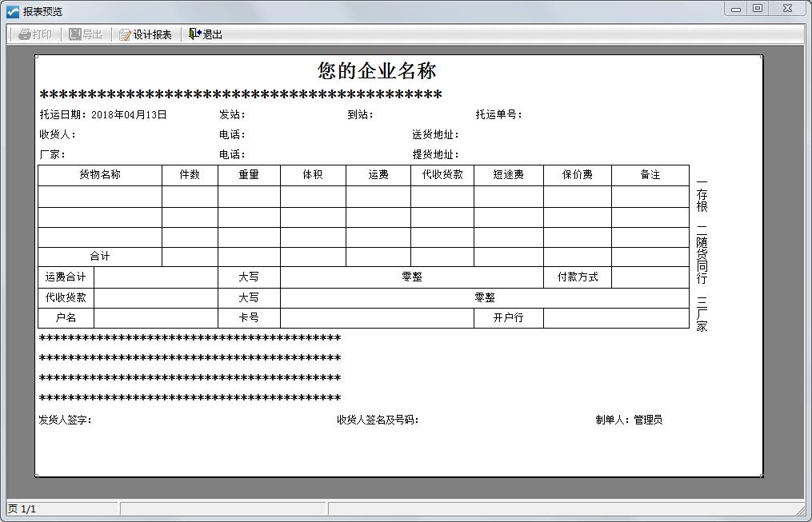Click the floppy disk icon next to 导出
The width and height of the screenshot is (812, 522).
point(75,34)
